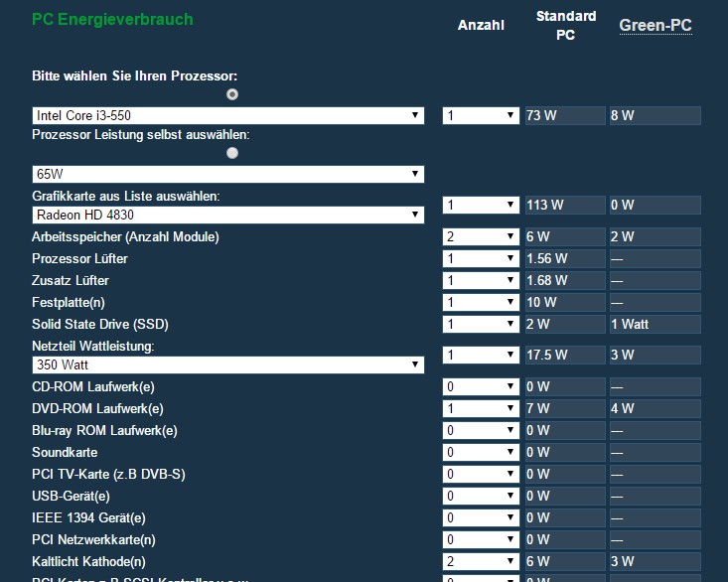Click the processor Green-PC 8 W field

click(655, 115)
